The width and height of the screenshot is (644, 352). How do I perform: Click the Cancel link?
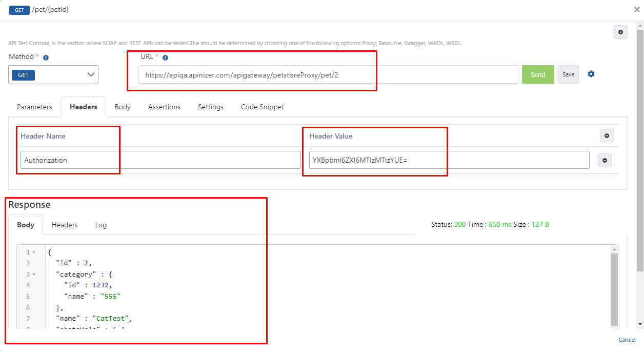click(627, 340)
